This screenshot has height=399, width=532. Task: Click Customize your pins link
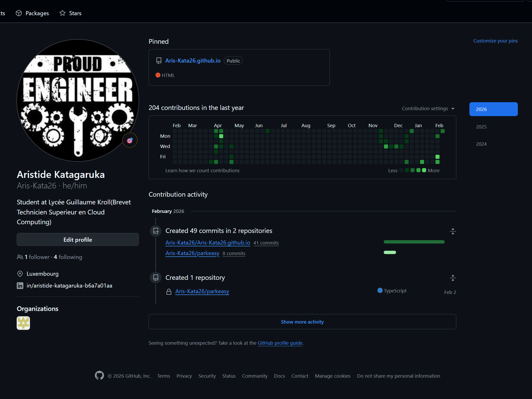[495, 41]
